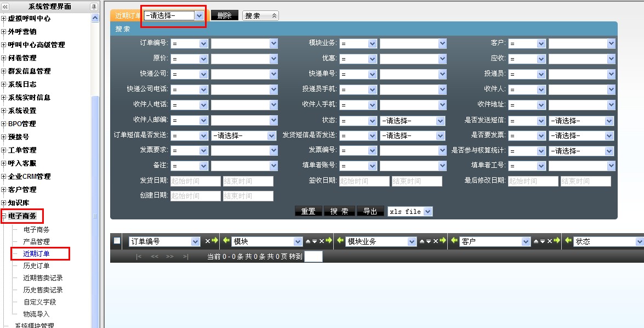644x328 pixels.
Task: Click the 重置 button
Action: (308, 211)
